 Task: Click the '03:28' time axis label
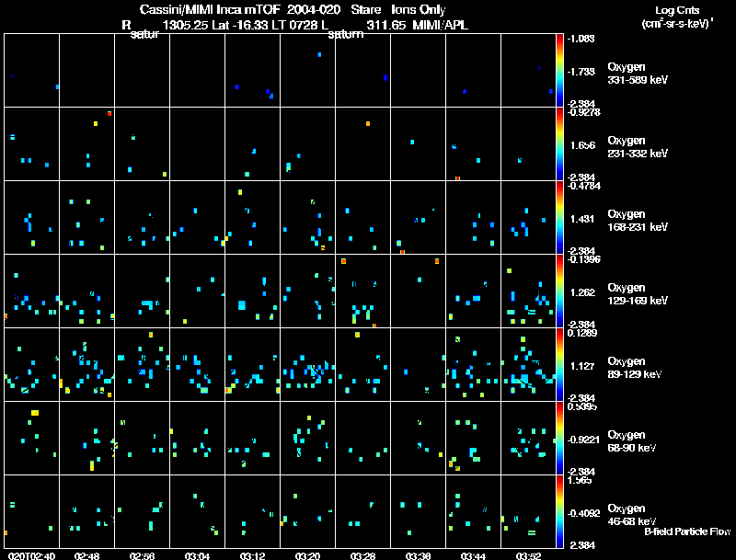pos(362,555)
